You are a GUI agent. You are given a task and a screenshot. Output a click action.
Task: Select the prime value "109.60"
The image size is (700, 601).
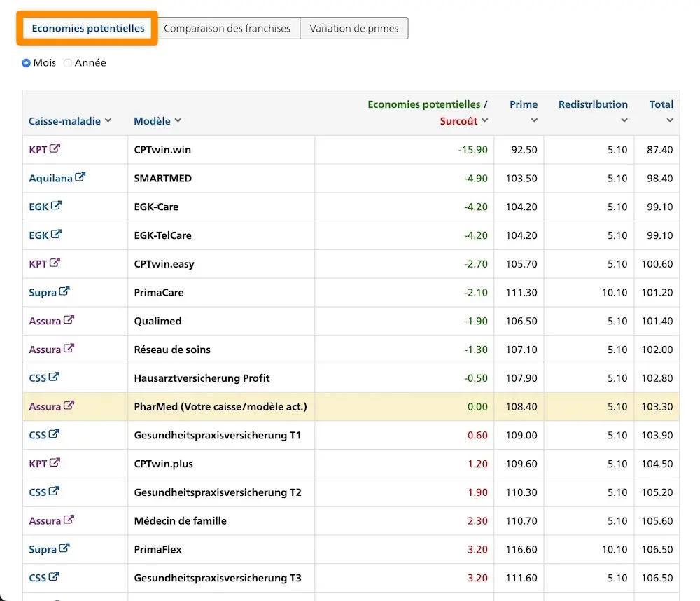click(521, 464)
